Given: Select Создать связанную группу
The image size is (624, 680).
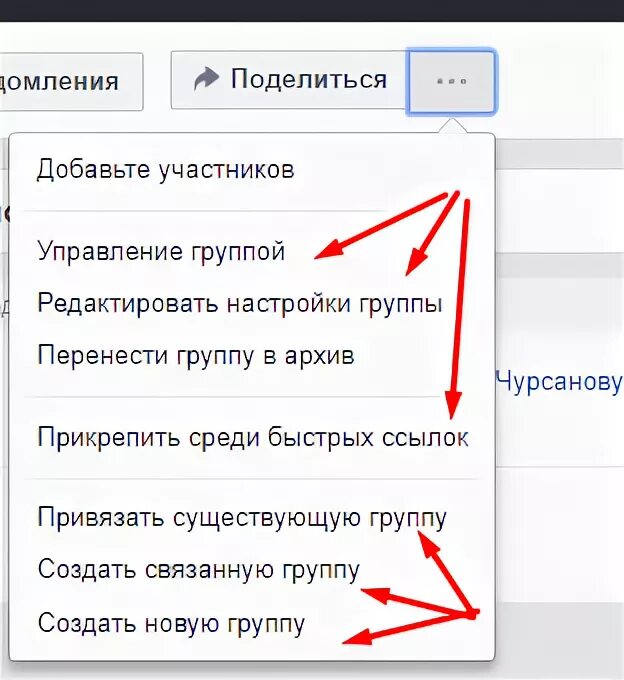Looking at the screenshot, I should [199, 570].
